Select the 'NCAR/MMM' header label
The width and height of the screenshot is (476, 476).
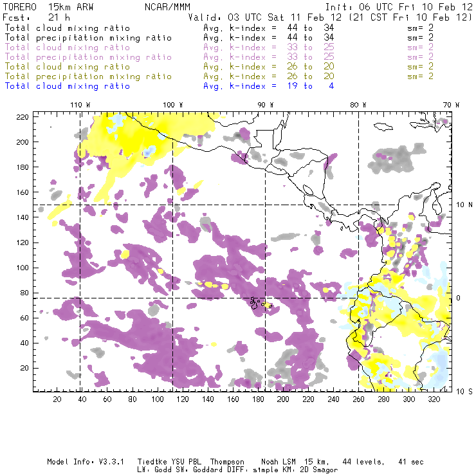point(168,7)
